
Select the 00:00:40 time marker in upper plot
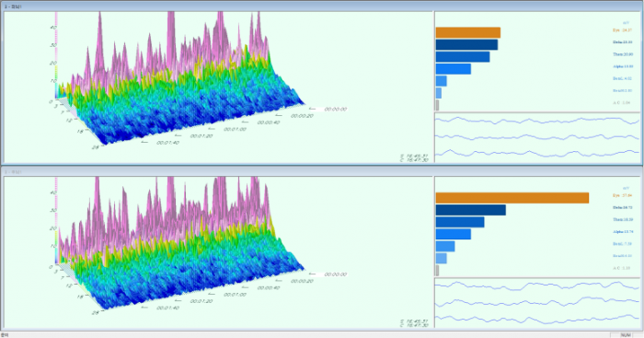point(269,122)
